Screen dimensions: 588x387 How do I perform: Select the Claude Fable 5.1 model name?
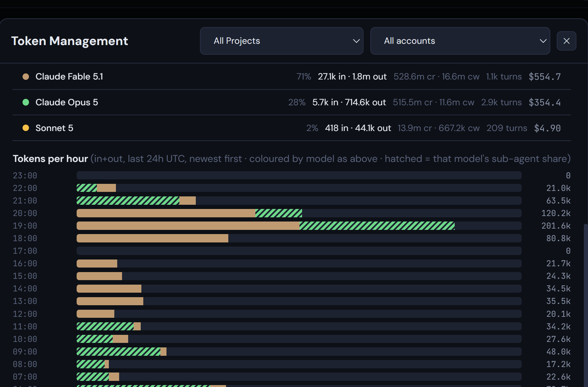(69, 77)
